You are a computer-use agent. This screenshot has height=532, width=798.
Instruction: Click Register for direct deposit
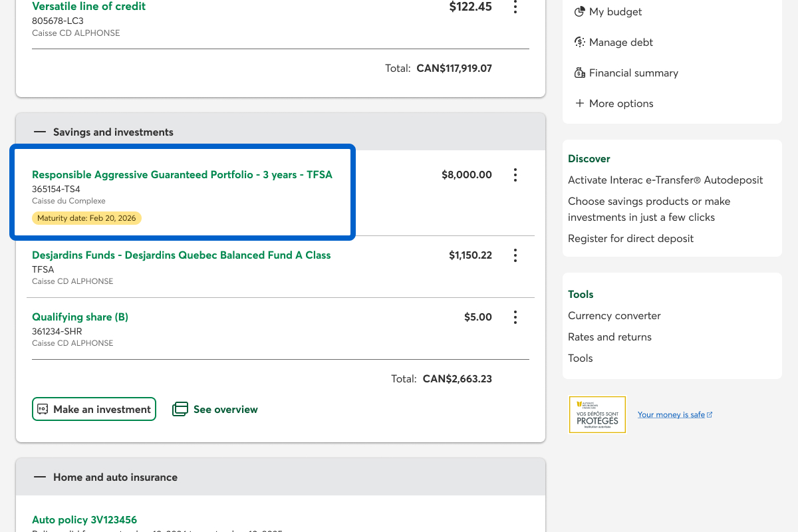click(x=630, y=239)
